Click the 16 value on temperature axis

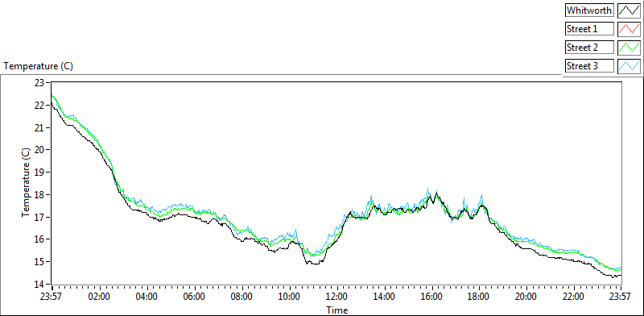pos(39,239)
